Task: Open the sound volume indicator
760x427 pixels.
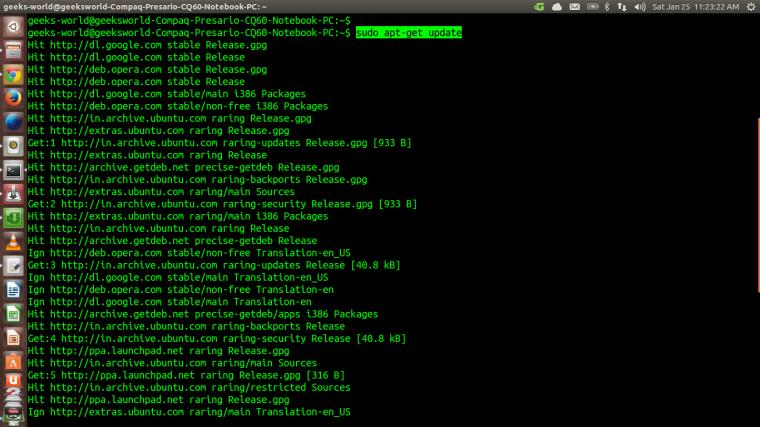Action: click(x=640, y=7)
